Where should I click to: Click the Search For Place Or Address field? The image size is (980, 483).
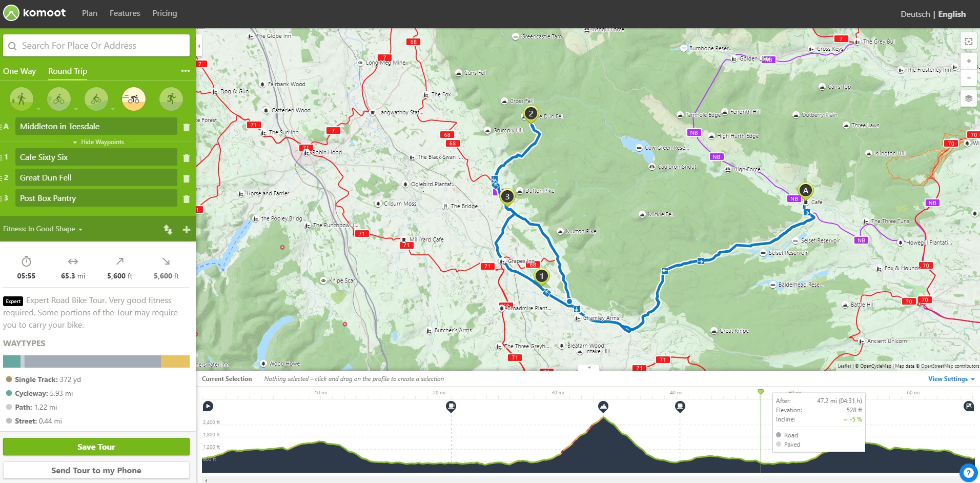coord(96,46)
